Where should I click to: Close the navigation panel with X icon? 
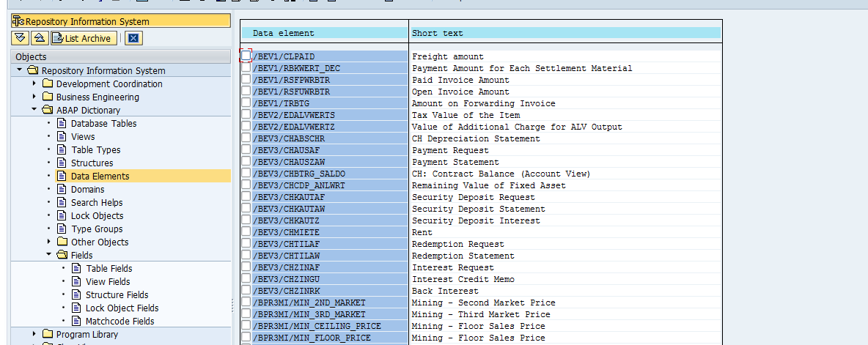click(133, 38)
